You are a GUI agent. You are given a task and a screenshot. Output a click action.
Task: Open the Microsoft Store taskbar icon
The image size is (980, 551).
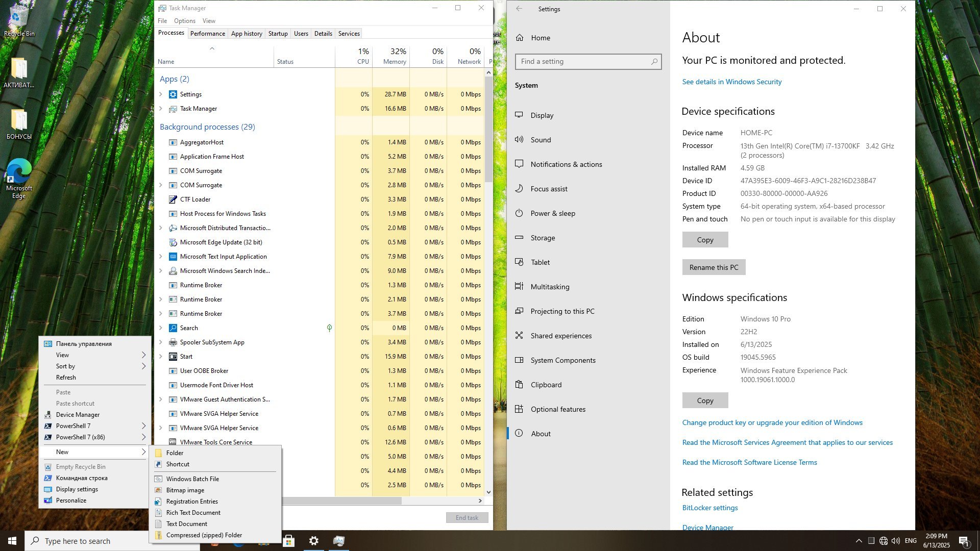click(x=289, y=541)
